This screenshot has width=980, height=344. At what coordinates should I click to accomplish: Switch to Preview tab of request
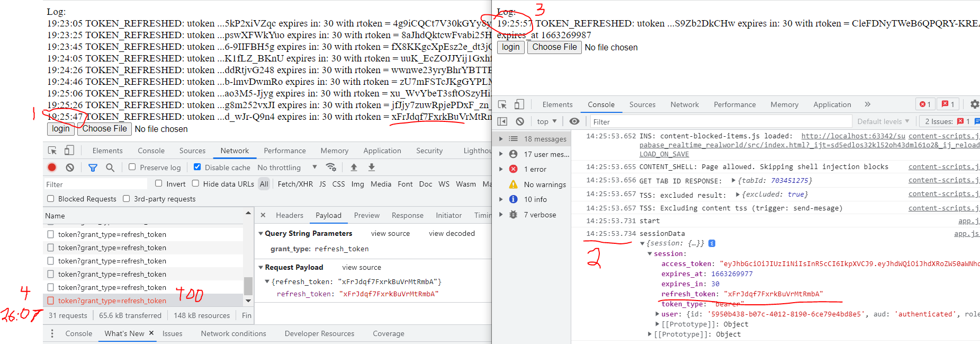(367, 215)
